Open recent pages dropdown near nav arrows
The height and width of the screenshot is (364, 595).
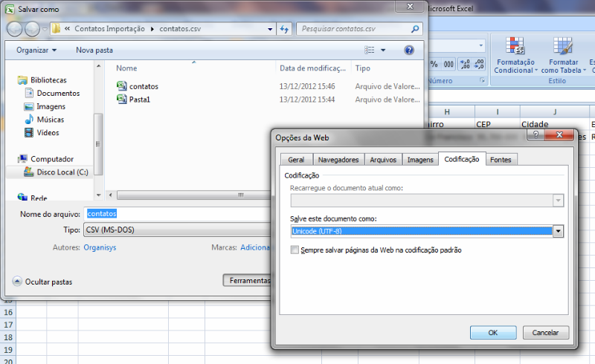(45, 29)
